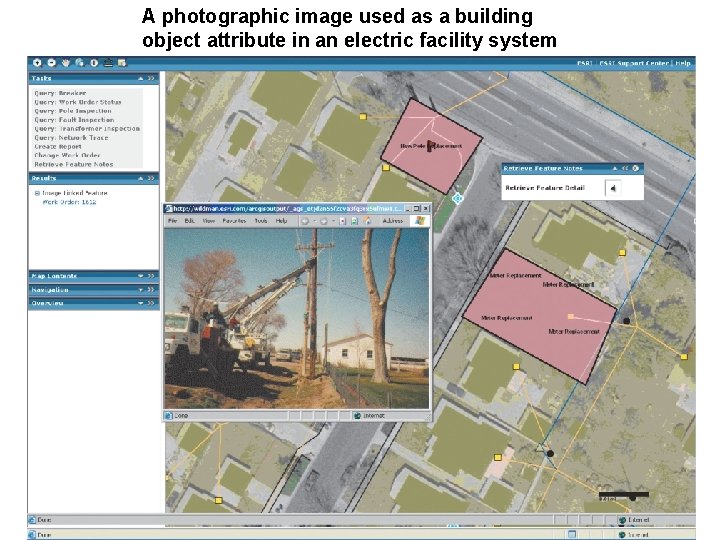Run the Query: Pole Inspection task
720x540 pixels.
coord(73,111)
